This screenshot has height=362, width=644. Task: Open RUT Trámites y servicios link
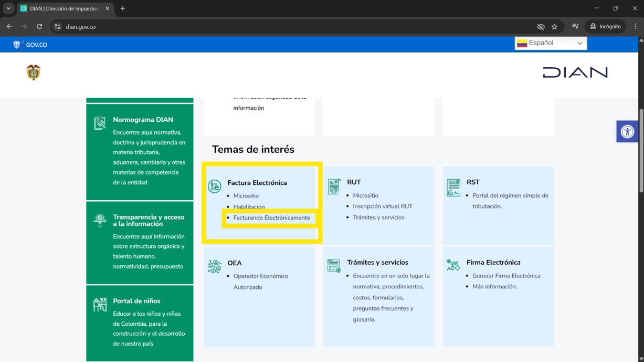379,218
